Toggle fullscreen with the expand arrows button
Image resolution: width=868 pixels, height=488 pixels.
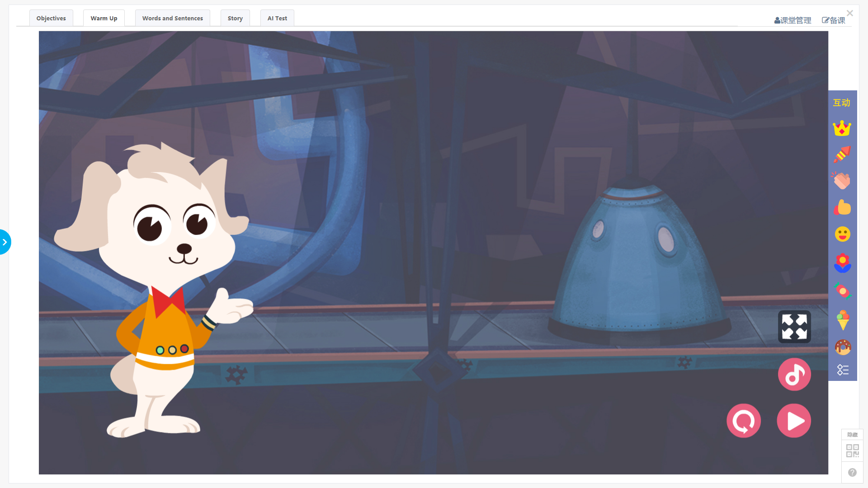[794, 327]
